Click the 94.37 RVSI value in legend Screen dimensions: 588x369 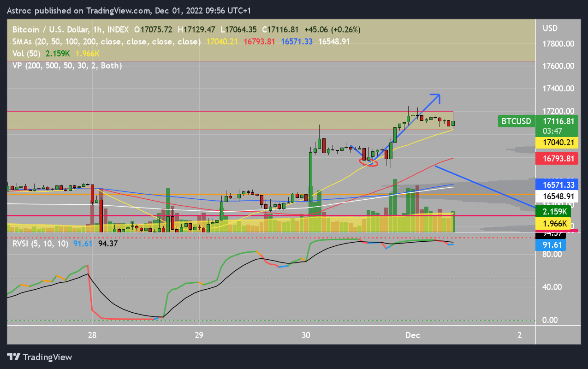(x=108, y=243)
